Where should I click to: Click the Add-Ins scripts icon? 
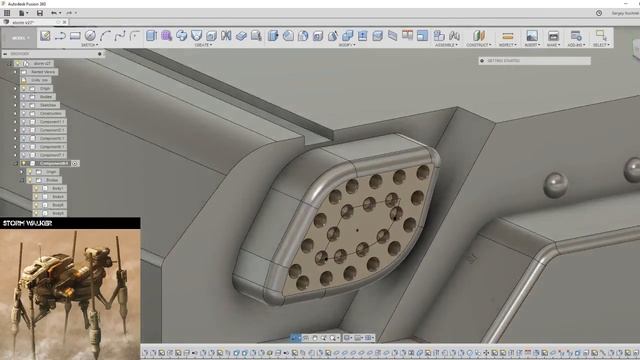pos(576,36)
